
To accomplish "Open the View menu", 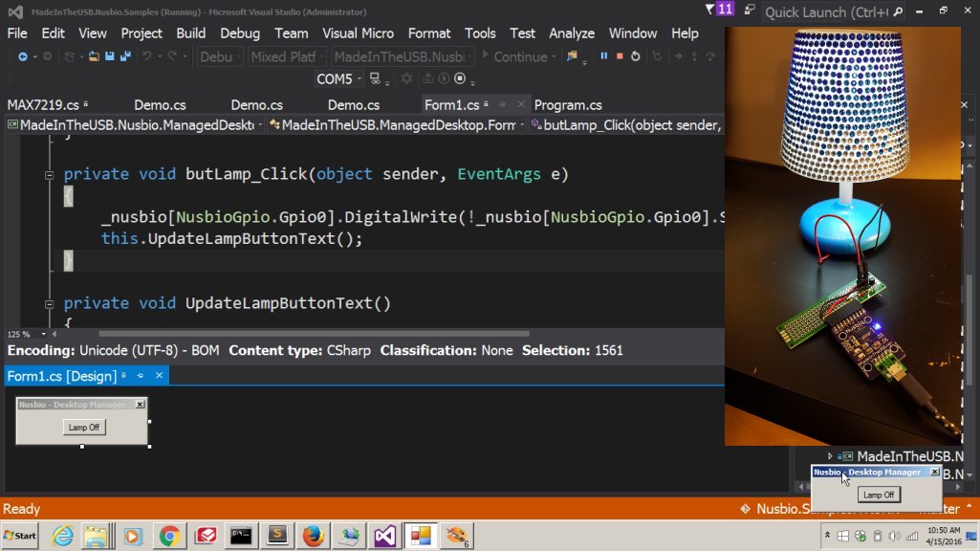I will pos(93,33).
